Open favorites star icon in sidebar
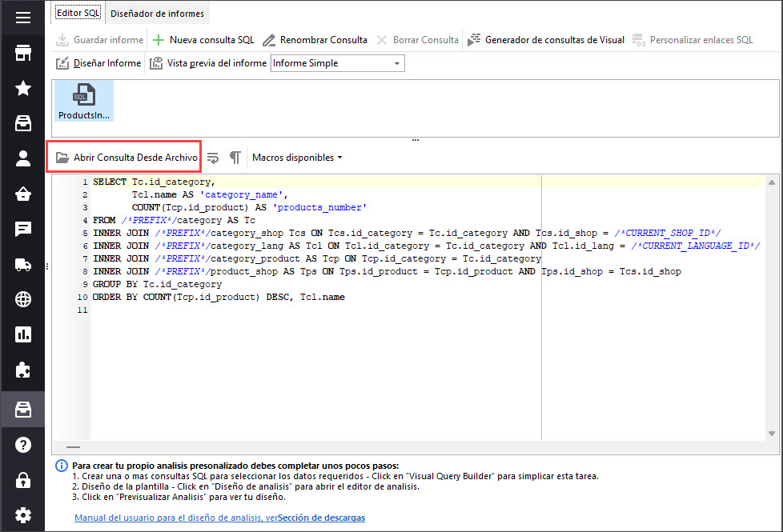 click(x=23, y=88)
